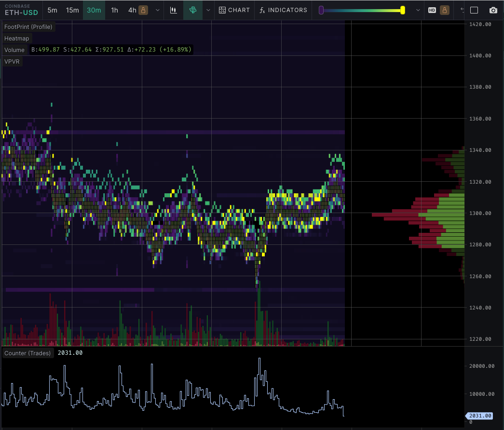The height and width of the screenshot is (430, 504).
Task: Toggle the HD heatmap mode
Action: (x=432, y=10)
